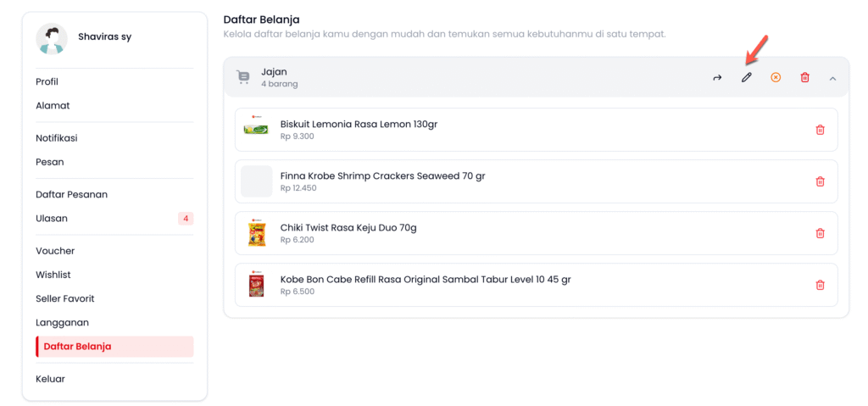This screenshot has height=406, width=868.
Task: Open the Profil menu item
Action: 47,82
